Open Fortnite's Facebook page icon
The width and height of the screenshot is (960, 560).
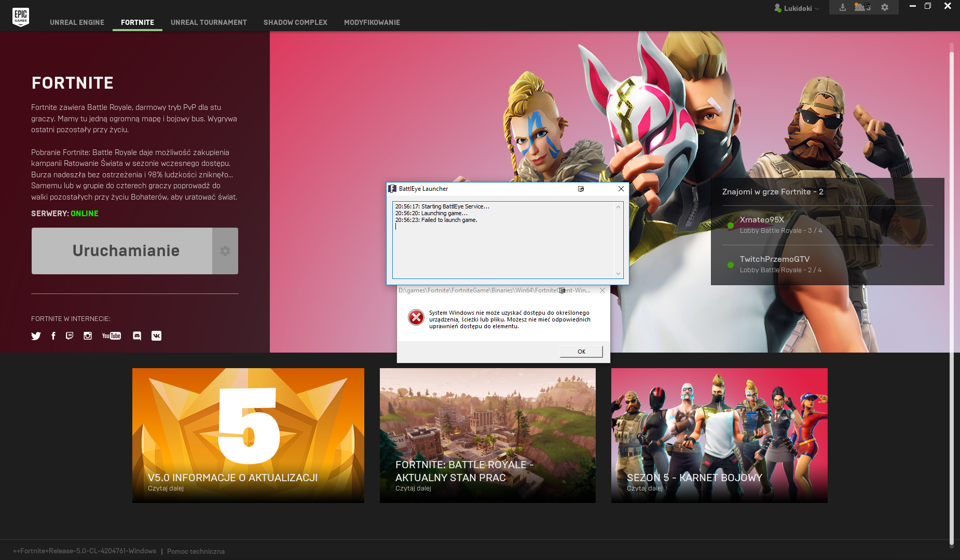tap(53, 336)
